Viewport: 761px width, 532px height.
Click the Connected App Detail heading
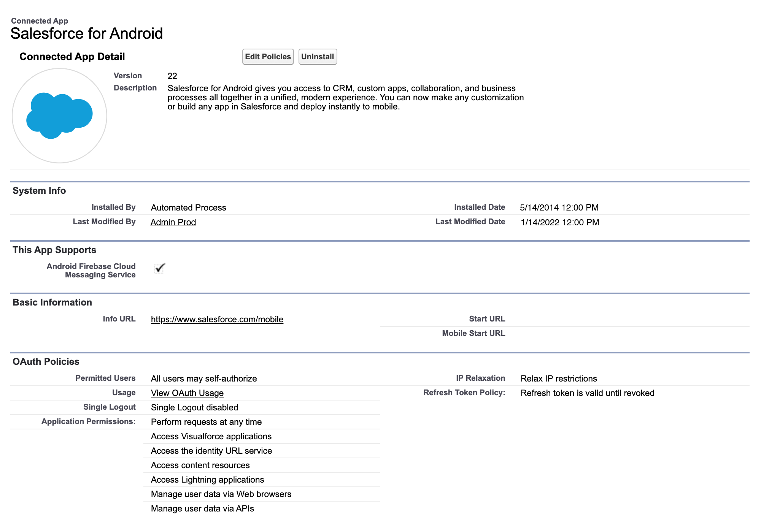point(72,57)
